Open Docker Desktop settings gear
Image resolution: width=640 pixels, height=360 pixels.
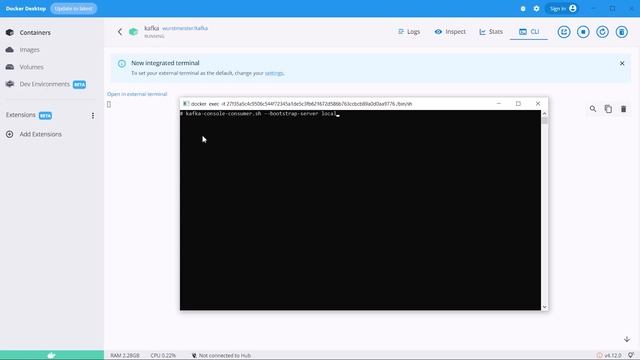click(x=536, y=9)
